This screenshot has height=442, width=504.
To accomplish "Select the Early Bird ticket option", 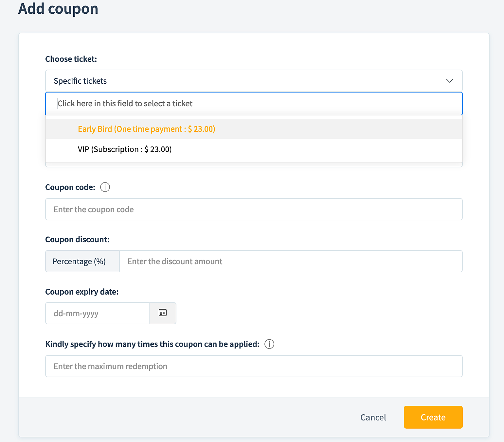I will 146,129.
